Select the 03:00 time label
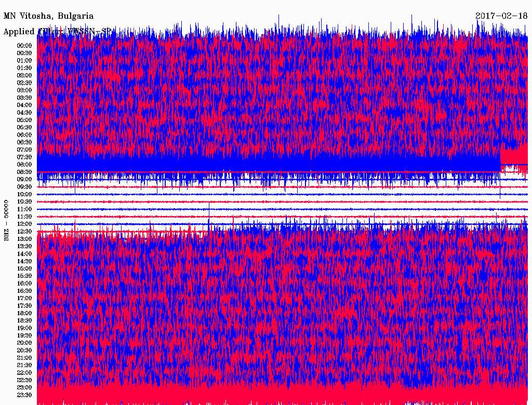 click(24, 90)
